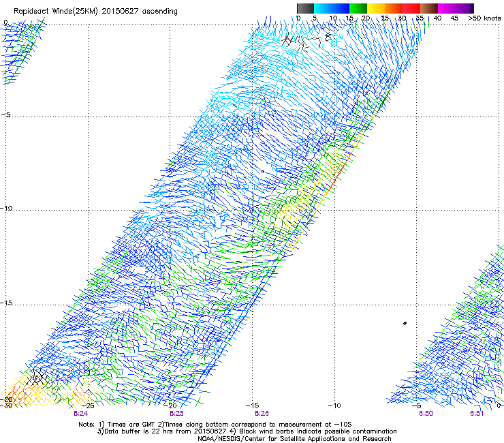Image resolution: width=504 pixels, height=443 pixels.
Task: Pick the red 30-35 knots legend swatch
Action: 411,8
